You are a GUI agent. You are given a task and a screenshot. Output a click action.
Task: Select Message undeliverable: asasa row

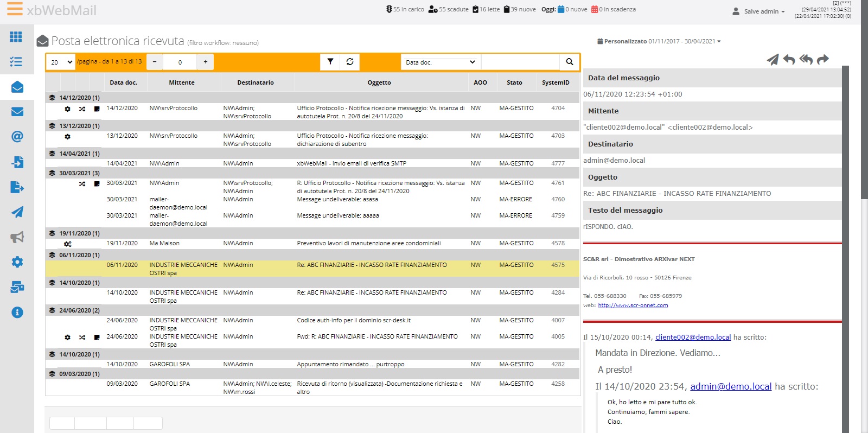tap(312, 203)
